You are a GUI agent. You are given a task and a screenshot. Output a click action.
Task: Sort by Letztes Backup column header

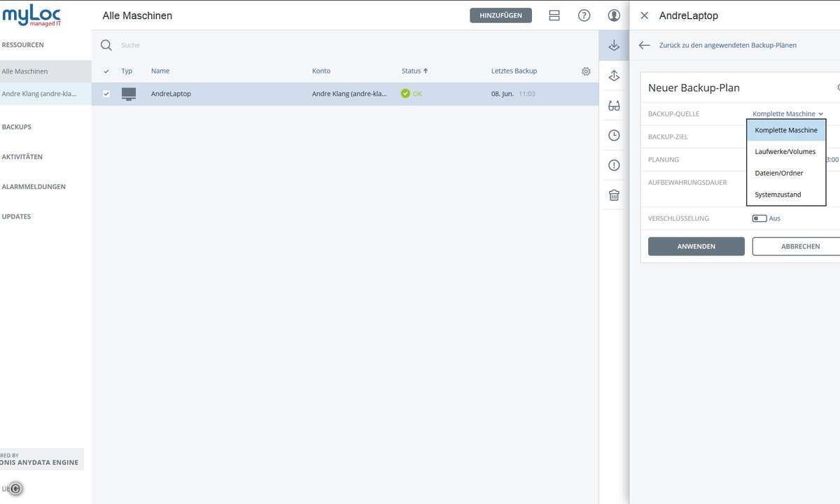(514, 71)
